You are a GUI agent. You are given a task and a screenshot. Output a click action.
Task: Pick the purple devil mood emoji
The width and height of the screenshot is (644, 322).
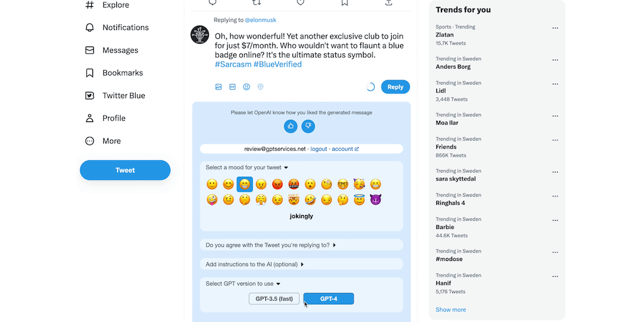[376, 200]
